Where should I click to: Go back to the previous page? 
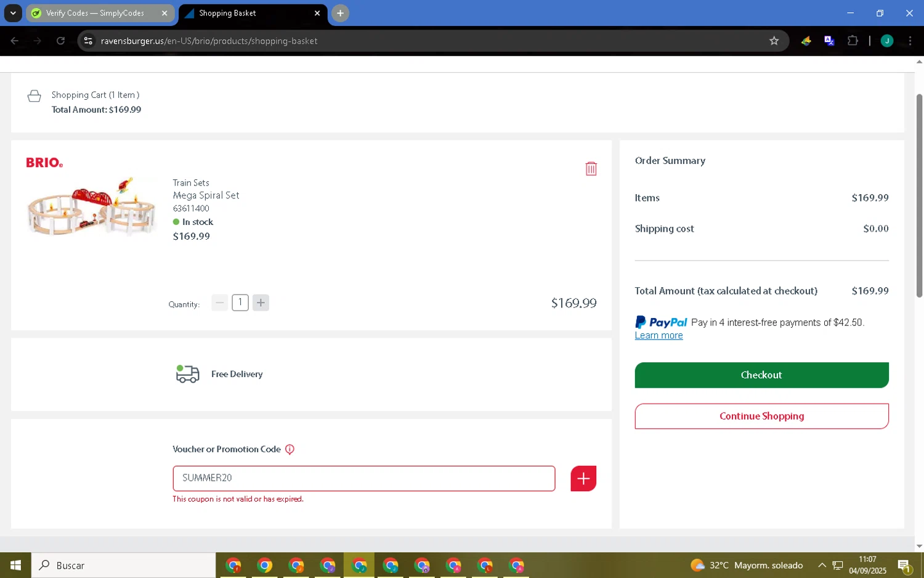pyautogui.click(x=14, y=41)
